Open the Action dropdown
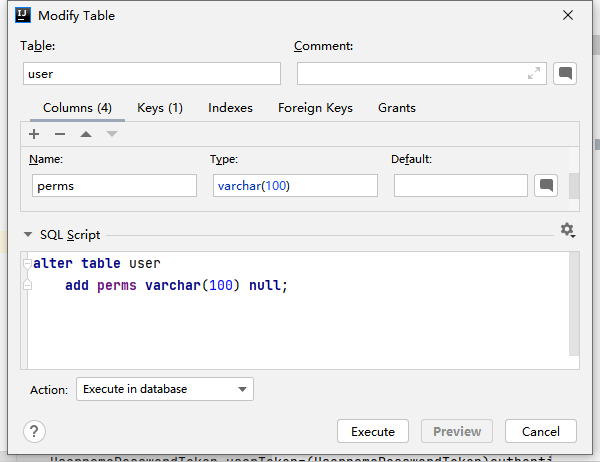This screenshot has width=600, height=462. point(165,389)
